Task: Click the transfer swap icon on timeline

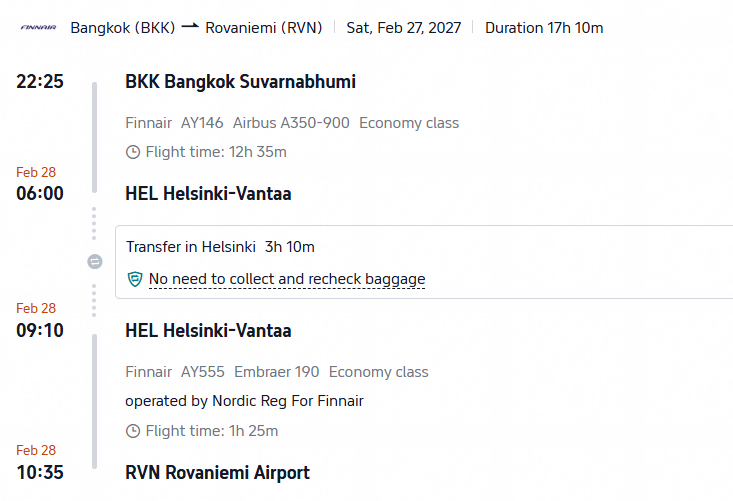Action: click(x=95, y=262)
